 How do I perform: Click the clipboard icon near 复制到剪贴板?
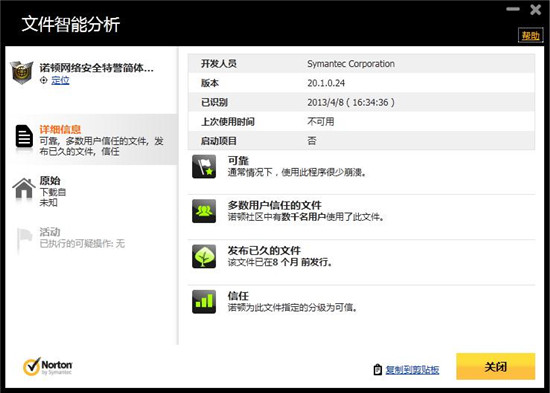(377, 369)
